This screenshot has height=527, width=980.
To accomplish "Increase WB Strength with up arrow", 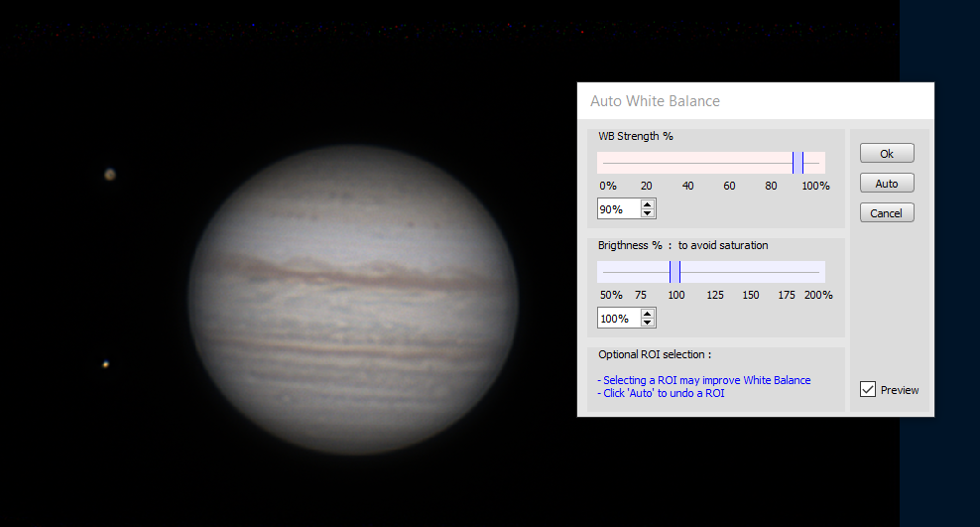I will coord(648,204).
